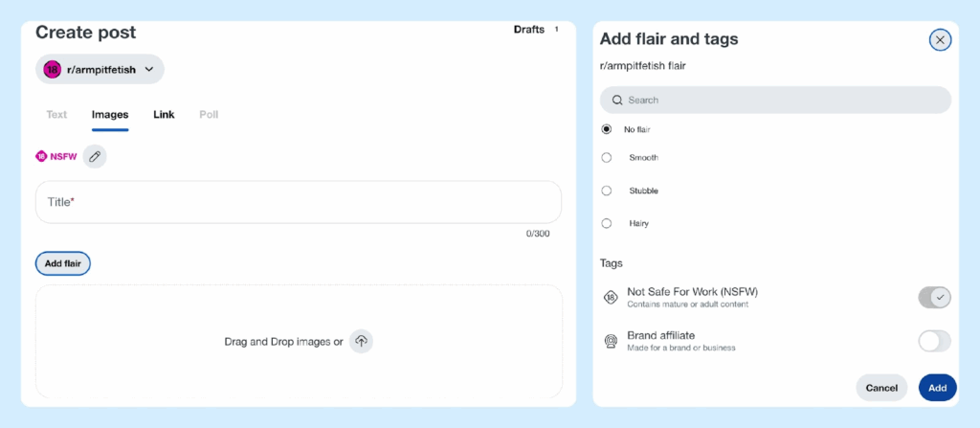980x428 pixels.
Task: Close the Add flair and tags dialog
Action: [x=940, y=39]
